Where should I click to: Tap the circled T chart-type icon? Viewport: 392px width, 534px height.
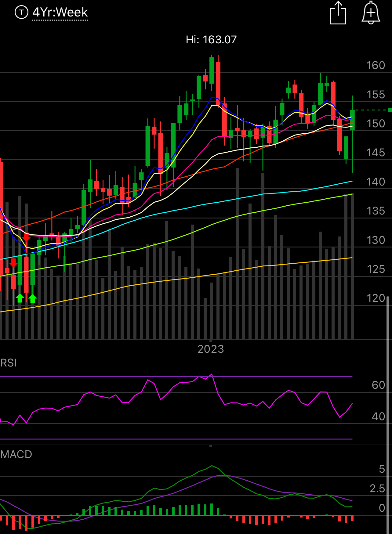click(x=21, y=12)
